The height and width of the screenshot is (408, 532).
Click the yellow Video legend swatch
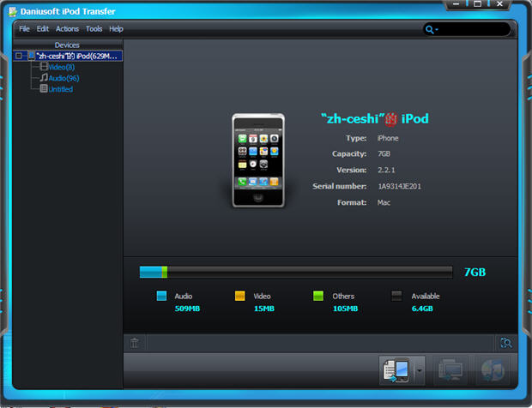(240, 296)
